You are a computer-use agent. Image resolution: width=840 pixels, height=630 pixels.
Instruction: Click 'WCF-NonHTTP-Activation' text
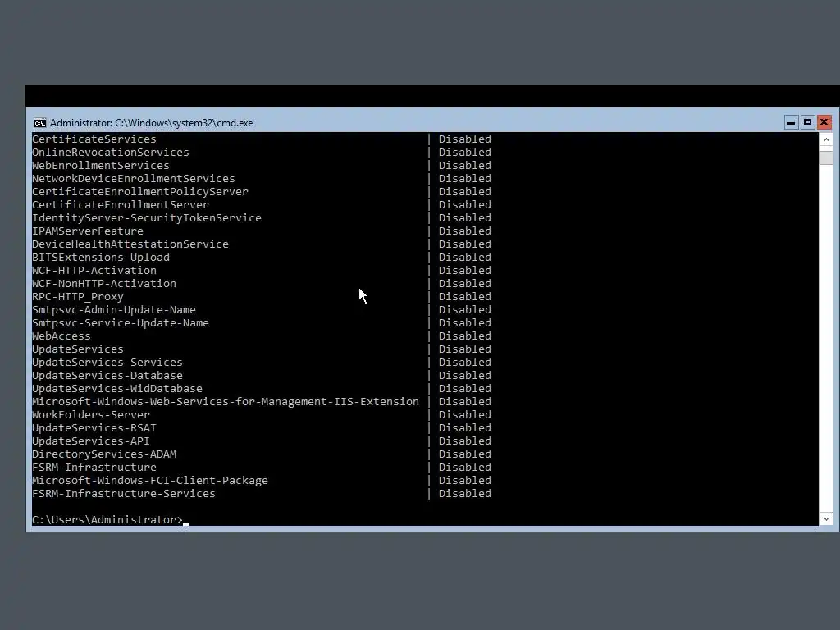[104, 283]
